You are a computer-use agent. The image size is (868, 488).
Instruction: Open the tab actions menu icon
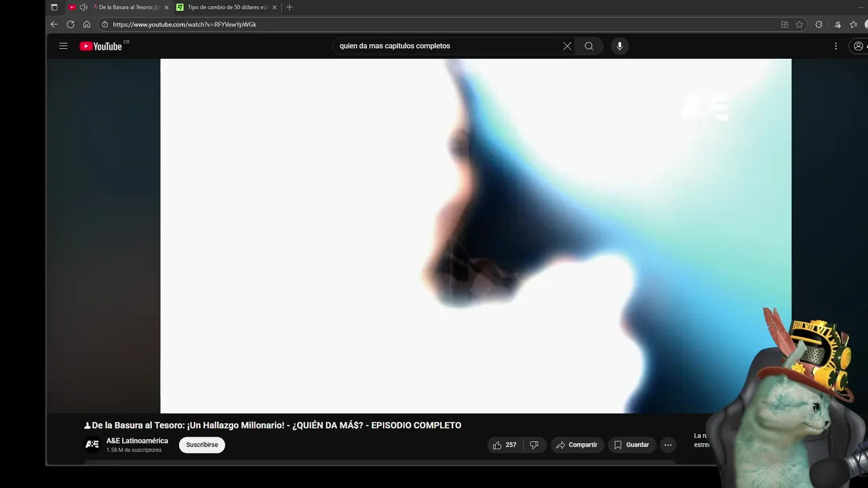coord(54,7)
